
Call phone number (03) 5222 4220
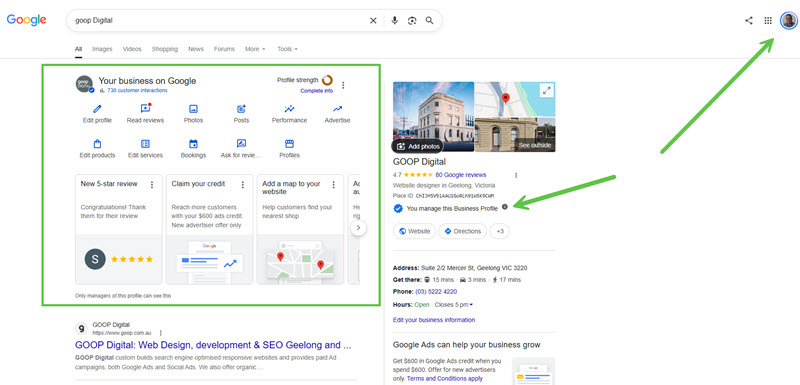[x=436, y=292]
